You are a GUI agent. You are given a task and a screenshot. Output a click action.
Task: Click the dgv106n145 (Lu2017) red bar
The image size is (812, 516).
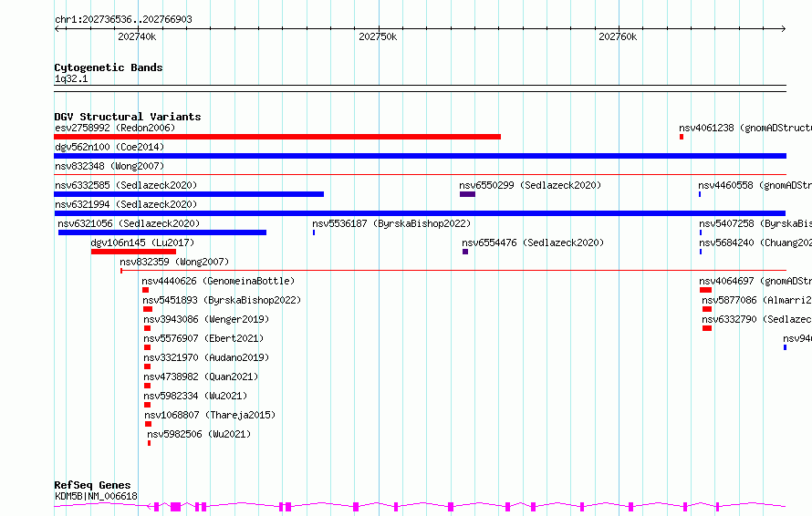[133, 252]
